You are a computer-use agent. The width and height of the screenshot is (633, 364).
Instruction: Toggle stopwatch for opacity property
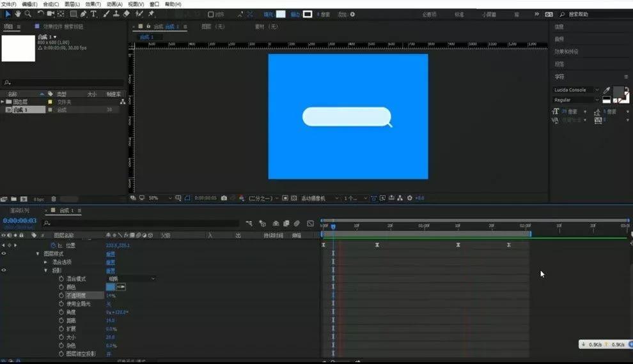coord(61,296)
